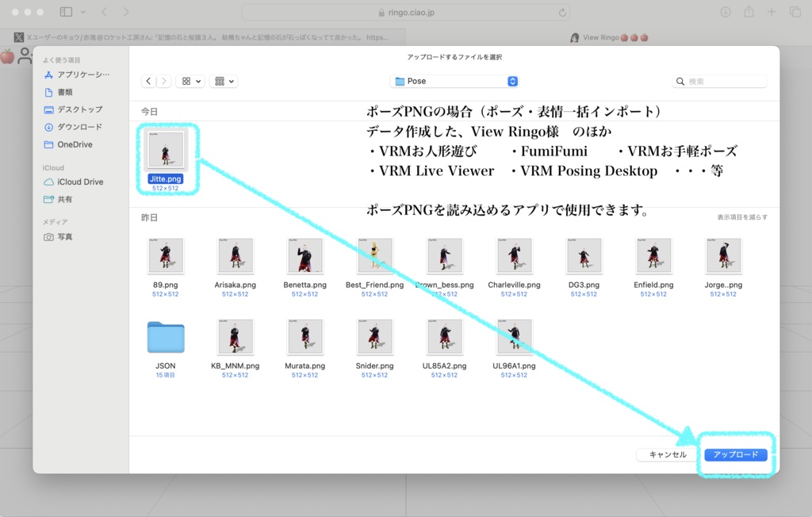Open Photos (写真) in sidebar
This screenshot has width=812, height=517.
coord(59,237)
